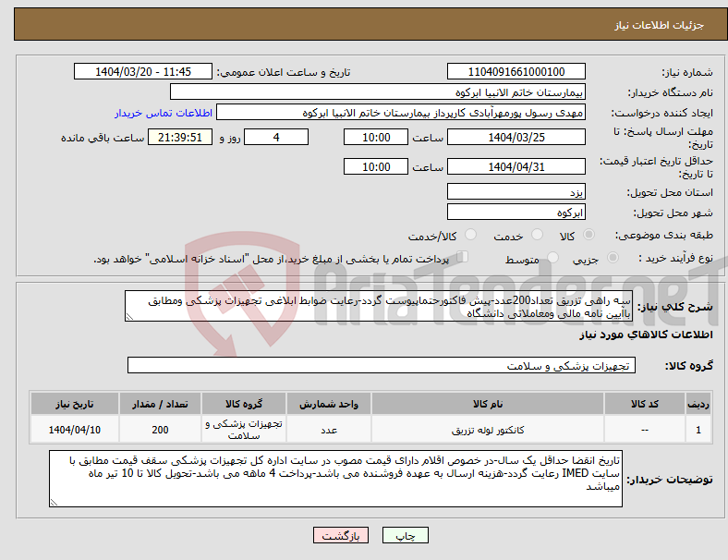This screenshot has width=728, height=560.
Task: Click the اطلاعات کالاهای مورد نیاز heading
Action: [x=646, y=335]
